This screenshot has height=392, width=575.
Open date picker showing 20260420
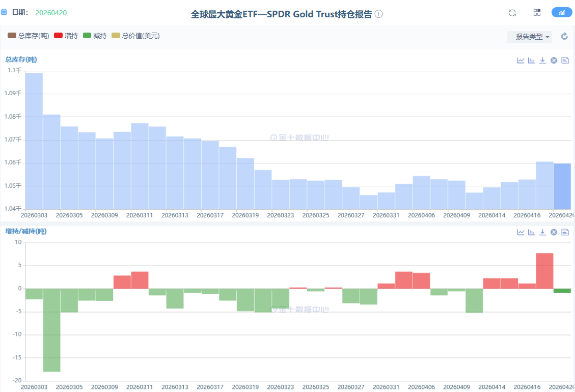[x=51, y=12]
